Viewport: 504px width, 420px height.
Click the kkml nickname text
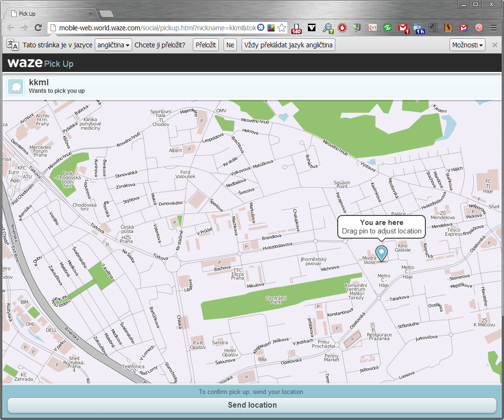tap(38, 82)
